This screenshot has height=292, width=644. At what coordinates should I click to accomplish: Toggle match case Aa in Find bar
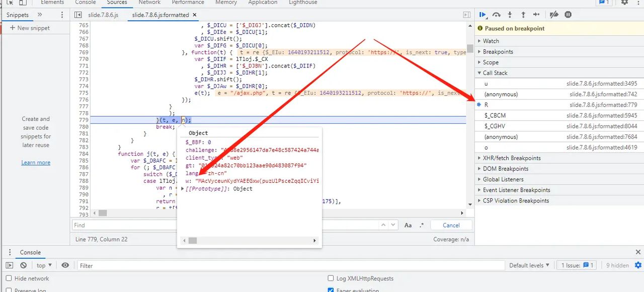click(x=408, y=225)
